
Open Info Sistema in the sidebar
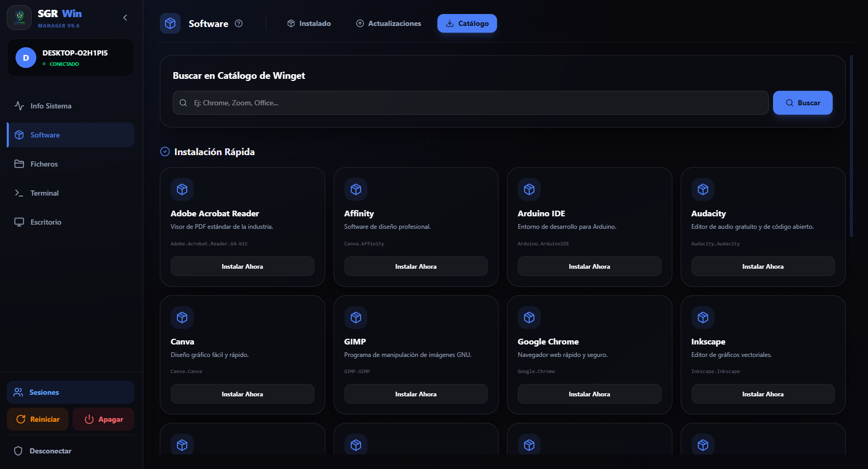click(x=71, y=106)
